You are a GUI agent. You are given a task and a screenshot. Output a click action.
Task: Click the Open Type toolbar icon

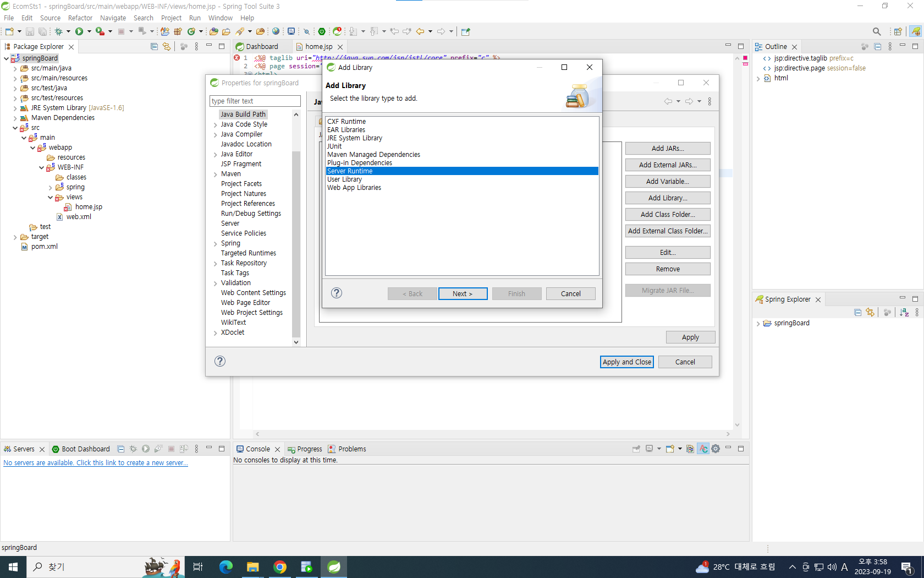pos(214,31)
